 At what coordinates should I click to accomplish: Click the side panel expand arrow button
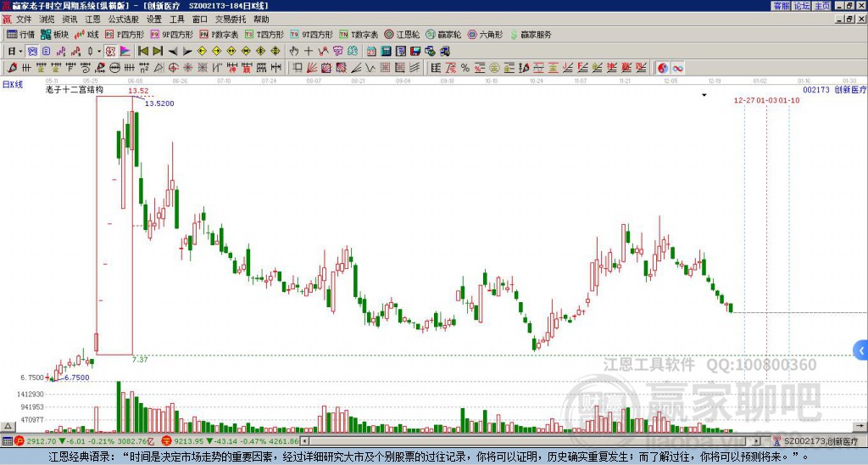pyautogui.click(x=861, y=350)
